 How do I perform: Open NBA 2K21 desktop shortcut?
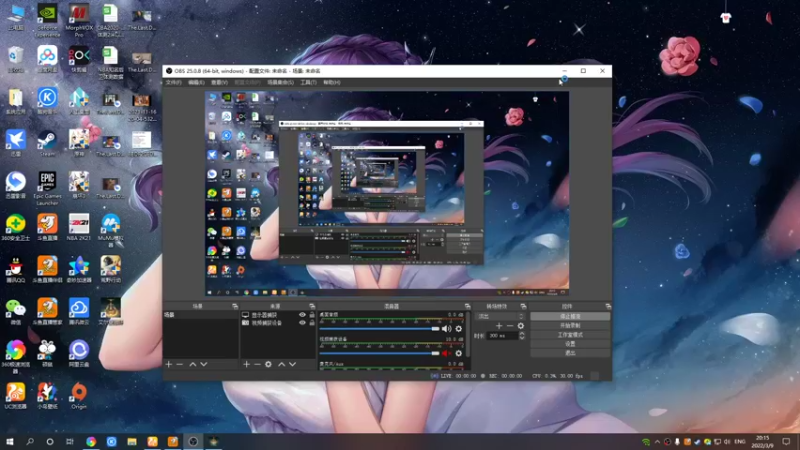point(79,227)
